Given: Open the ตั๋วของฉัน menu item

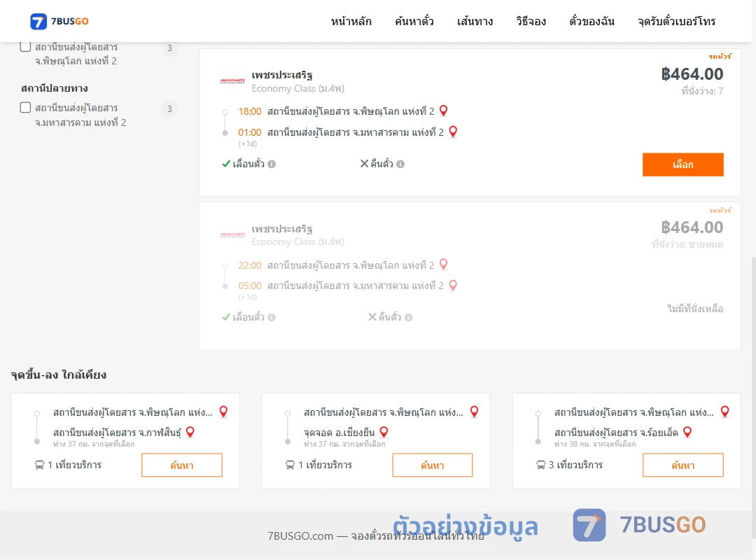Looking at the screenshot, I should (591, 21).
